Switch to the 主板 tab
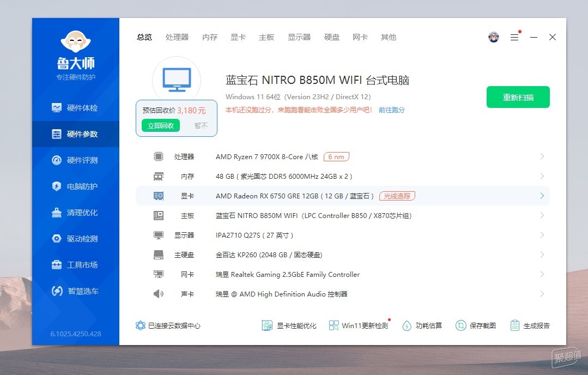The width and height of the screenshot is (588, 375). point(266,37)
